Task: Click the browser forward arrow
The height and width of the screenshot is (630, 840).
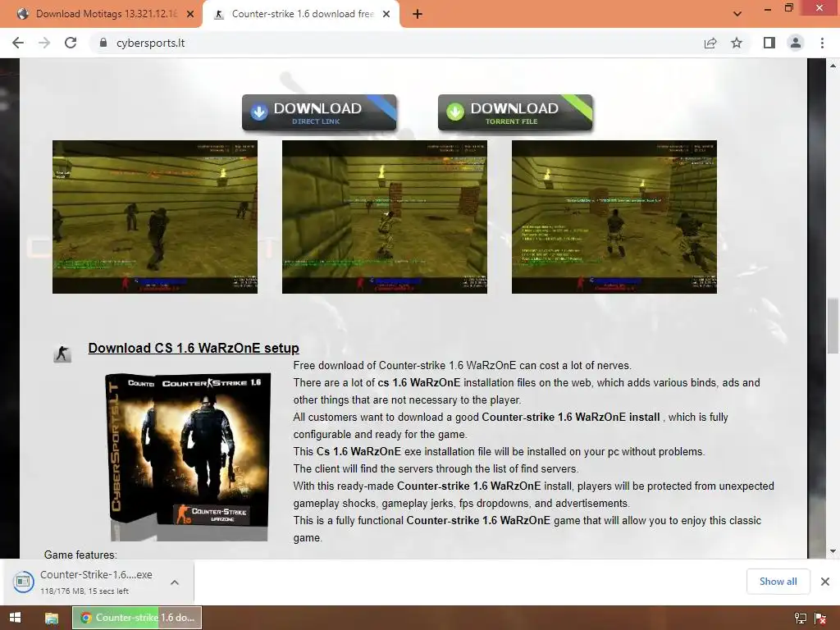Action: [x=44, y=43]
